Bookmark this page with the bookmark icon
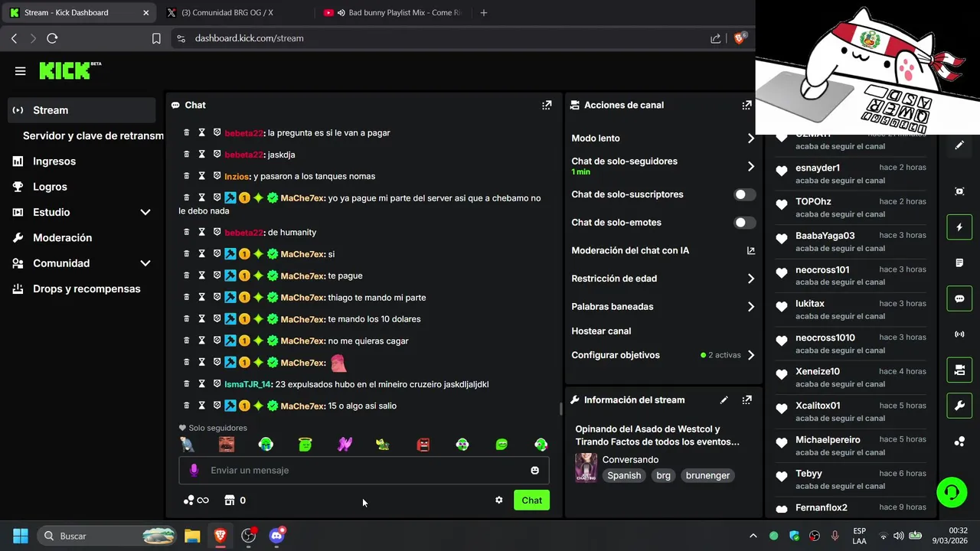The height and width of the screenshot is (551, 980). click(156, 38)
